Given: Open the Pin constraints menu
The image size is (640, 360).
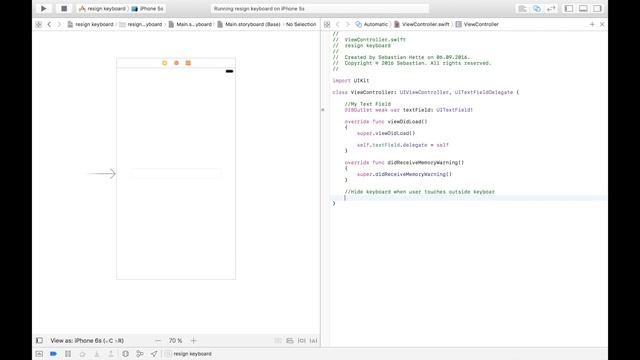Looking at the screenshot, I should 313,340.
